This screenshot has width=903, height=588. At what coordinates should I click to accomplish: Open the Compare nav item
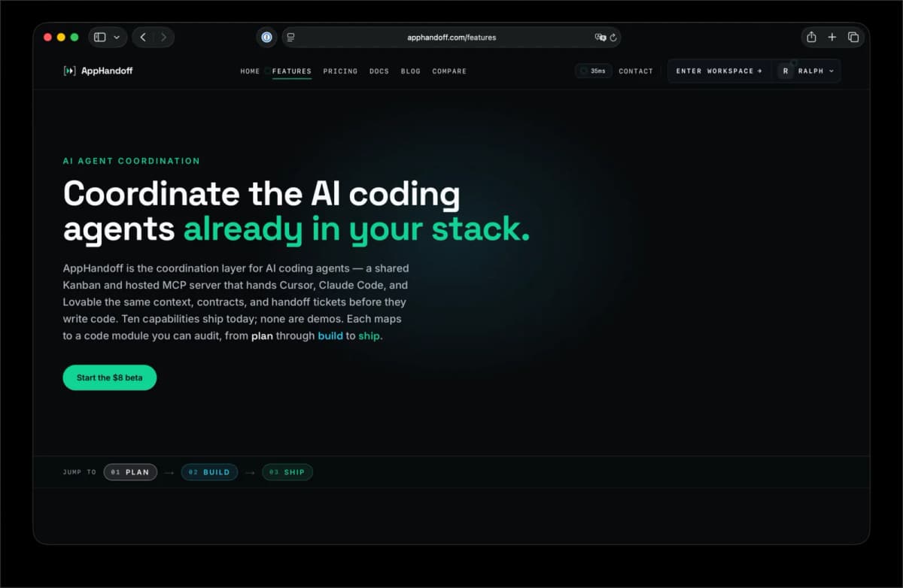[x=449, y=71]
